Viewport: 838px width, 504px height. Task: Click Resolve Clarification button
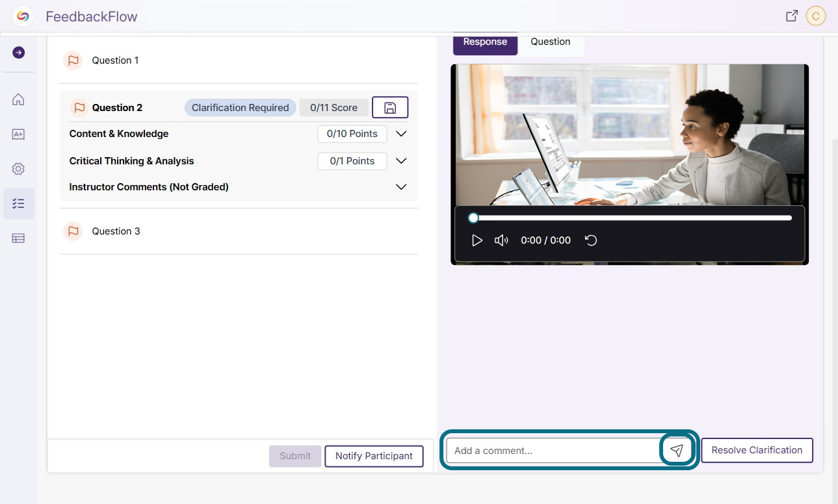757,450
